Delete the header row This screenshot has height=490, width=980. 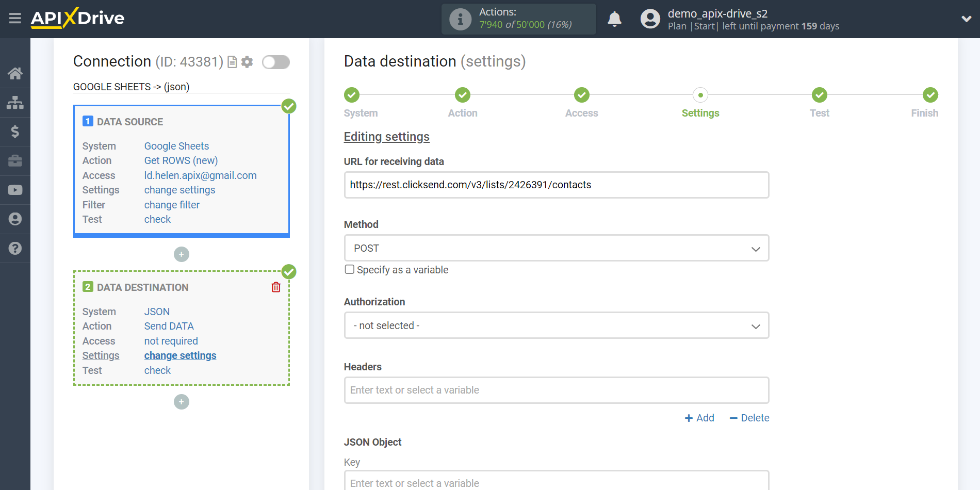tap(749, 418)
